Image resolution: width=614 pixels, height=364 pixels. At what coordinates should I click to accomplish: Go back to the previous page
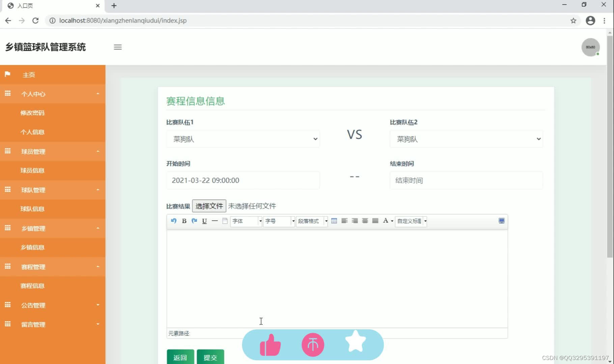(8, 21)
